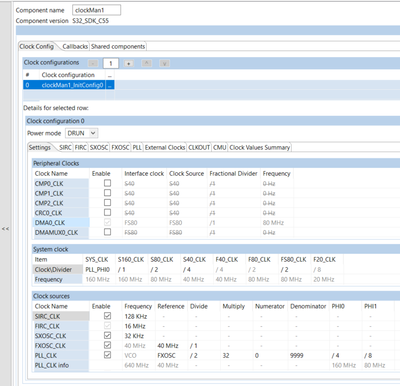
Task: Open the External Clocks sub-tab
Action: coord(165,147)
